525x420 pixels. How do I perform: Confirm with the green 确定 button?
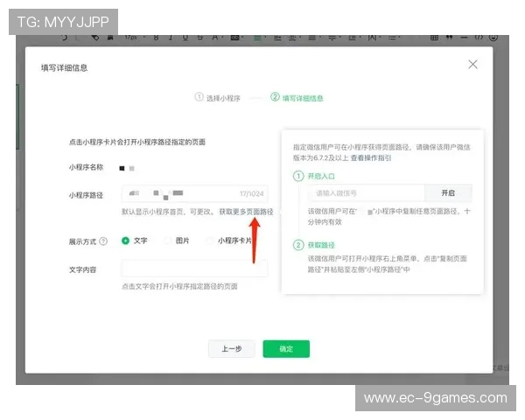tap(286, 349)
